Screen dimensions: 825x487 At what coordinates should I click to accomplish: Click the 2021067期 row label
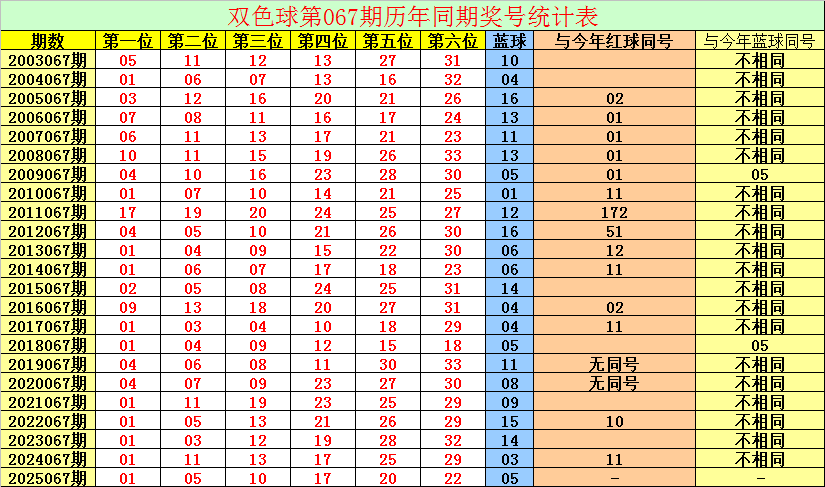click(x=47, y=402)
